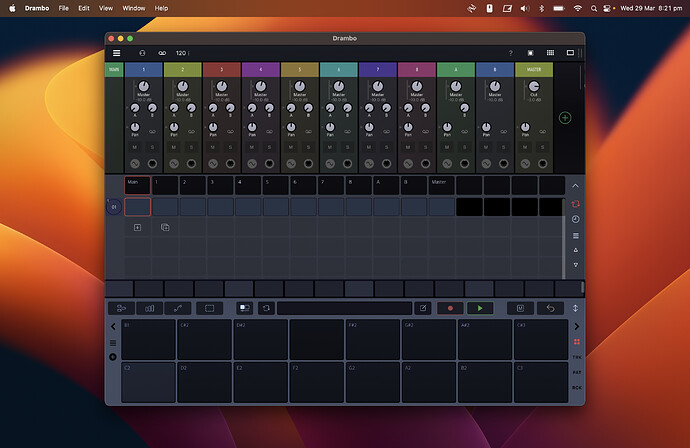Select the MASTER track header
This screenshot has height=448, width=690.
(534, 70)
